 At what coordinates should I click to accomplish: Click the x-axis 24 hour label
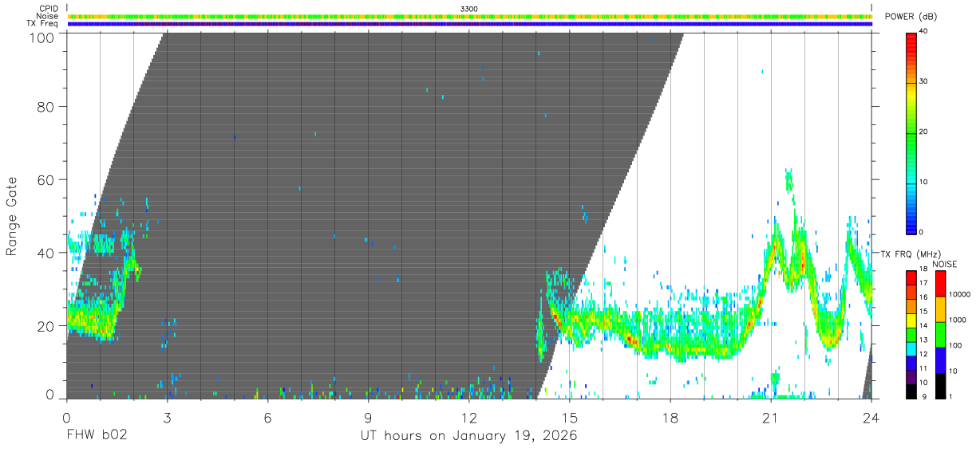(x=871, y=418)
